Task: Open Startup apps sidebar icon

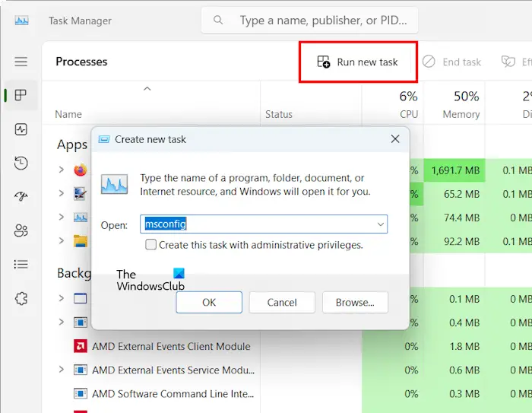Action: 21,196
